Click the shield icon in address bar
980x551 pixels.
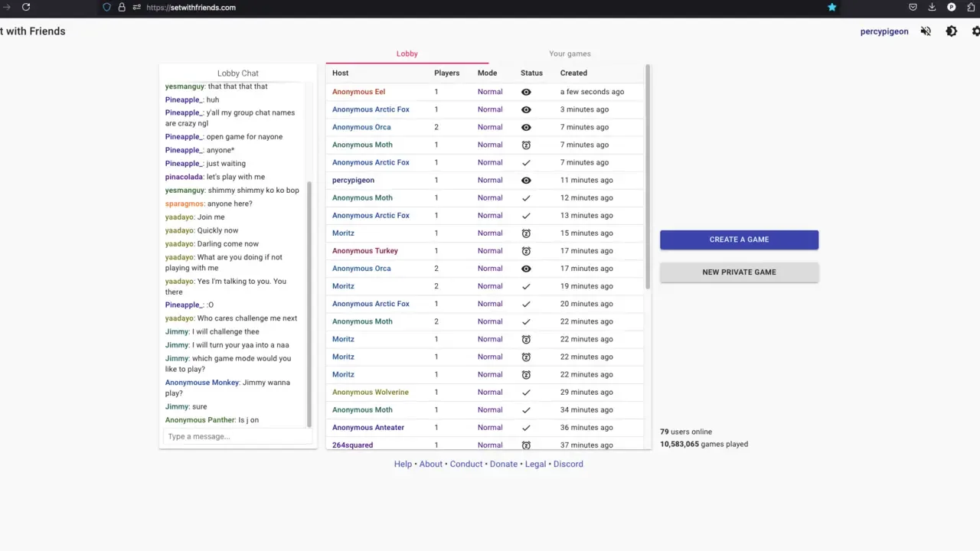tap(107, 7)
